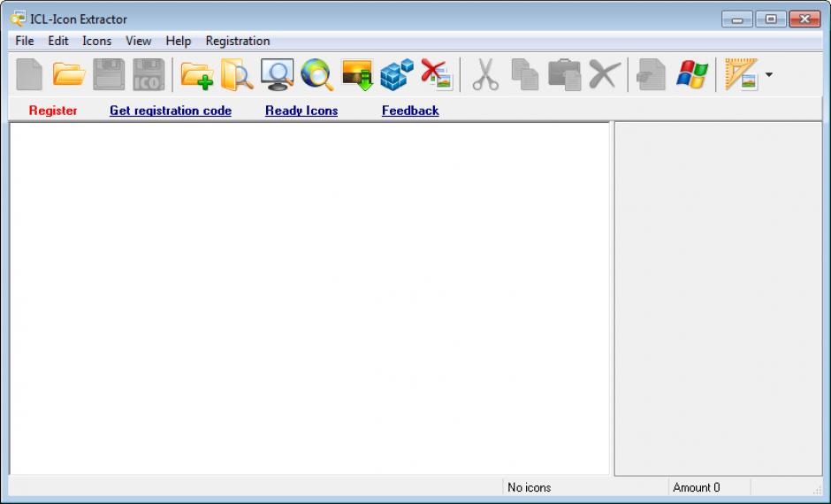Expand the dropdown arrow beside the ruler icon
This screenshot has height=504, width=831.
point(768,75)
